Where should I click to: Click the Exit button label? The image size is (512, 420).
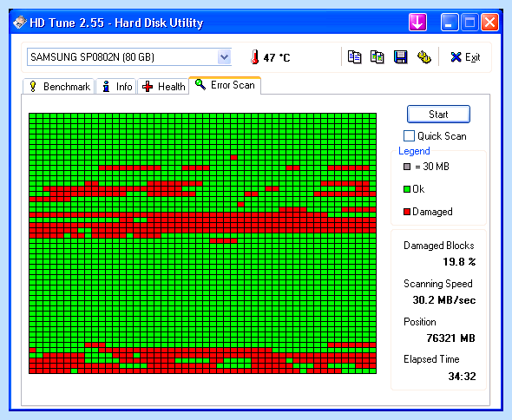coord(472,57)
